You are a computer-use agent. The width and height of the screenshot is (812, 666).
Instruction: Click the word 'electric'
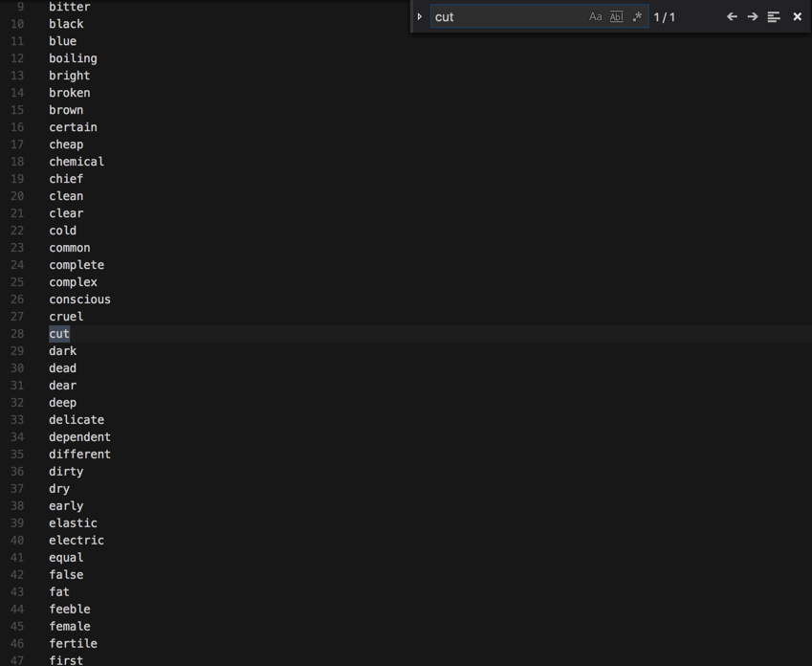tap(77, 540)
